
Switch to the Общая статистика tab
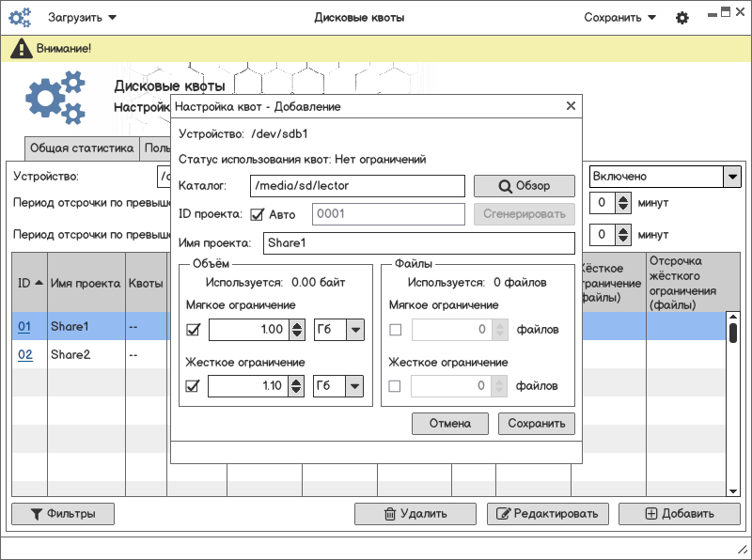pyautogui.click(x=82, y=148)
